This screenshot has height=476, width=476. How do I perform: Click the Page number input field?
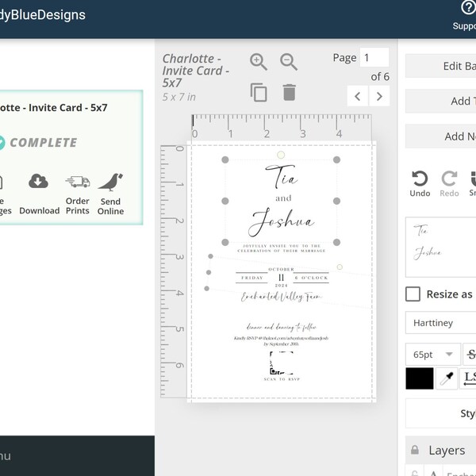[x=374, y=57]
